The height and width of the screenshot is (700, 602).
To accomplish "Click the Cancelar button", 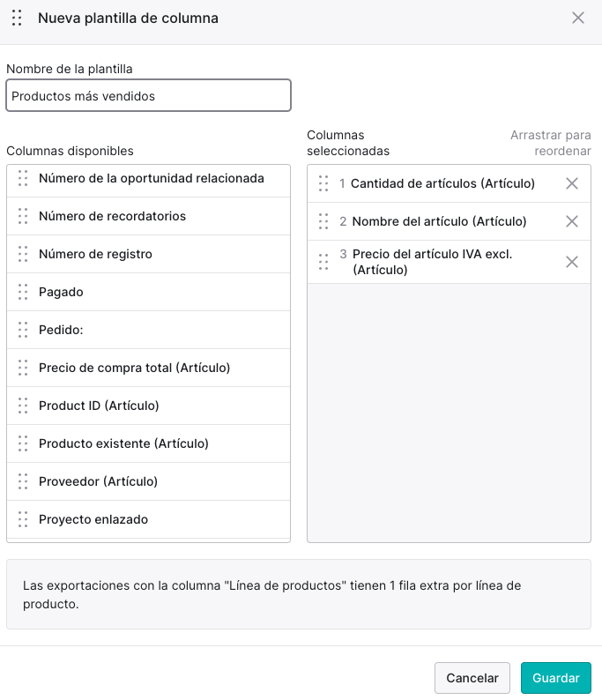I will pyautogui.click(x=472, y=678).
